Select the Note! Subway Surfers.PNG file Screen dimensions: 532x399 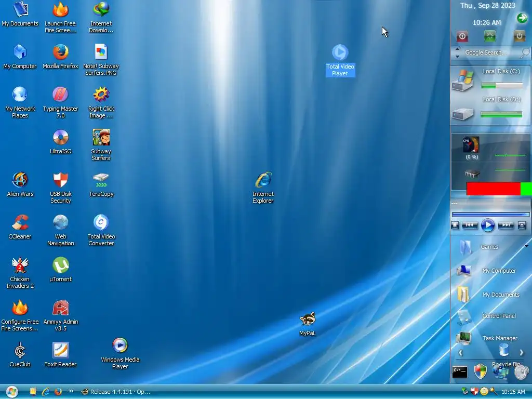(x=101, y=60)
